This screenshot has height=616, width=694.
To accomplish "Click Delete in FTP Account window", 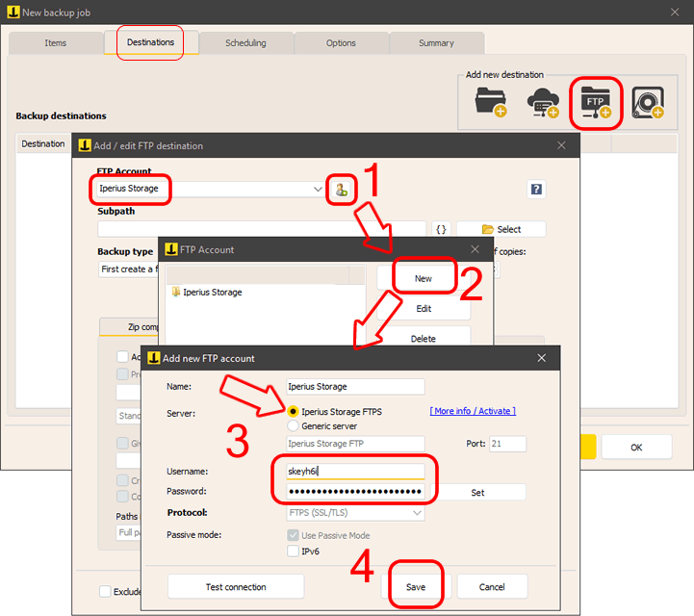I will coord(424,339).
